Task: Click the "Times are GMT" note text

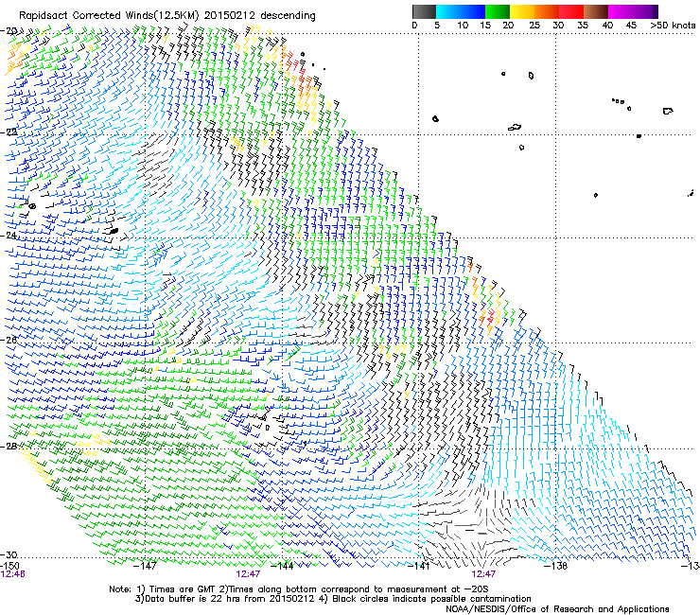Action: (183, 589)
